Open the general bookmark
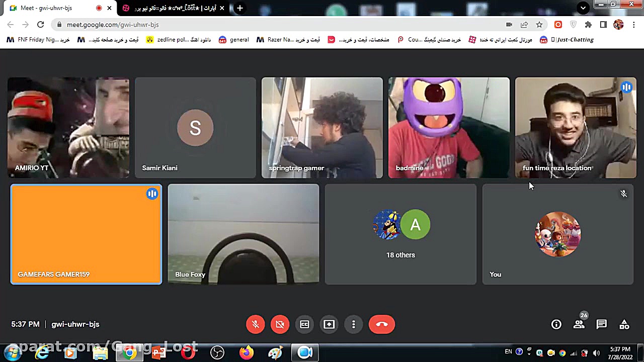Screen dimensions: 644x362 (234, 40)
